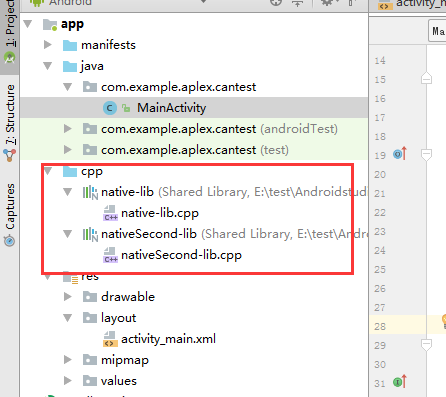Click the androidTest package folder icon
Viewport: 446px width, 397px height.
[x=90, y=129]
